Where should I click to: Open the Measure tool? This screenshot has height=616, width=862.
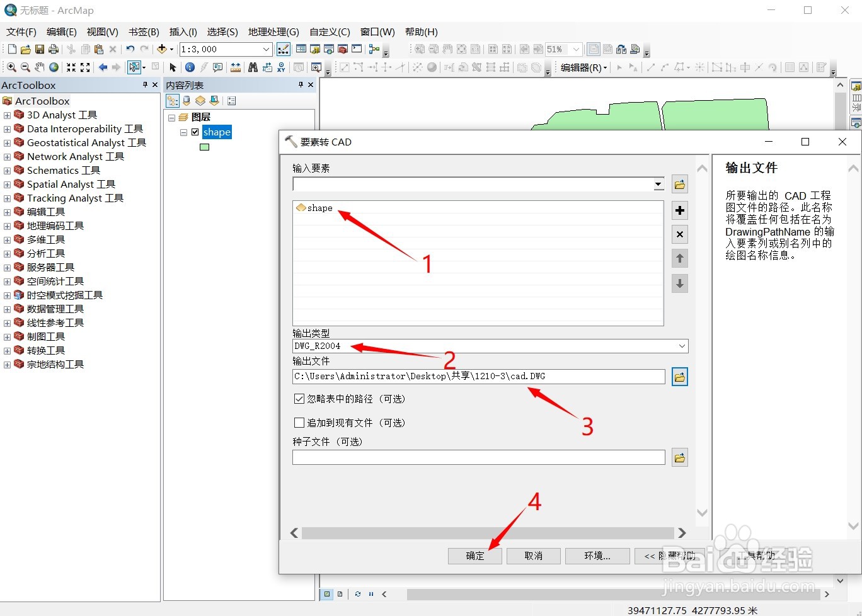click(x=236, y=67)
